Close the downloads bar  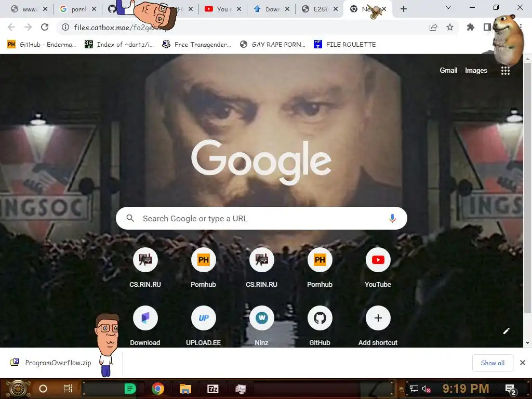[523, 363]
